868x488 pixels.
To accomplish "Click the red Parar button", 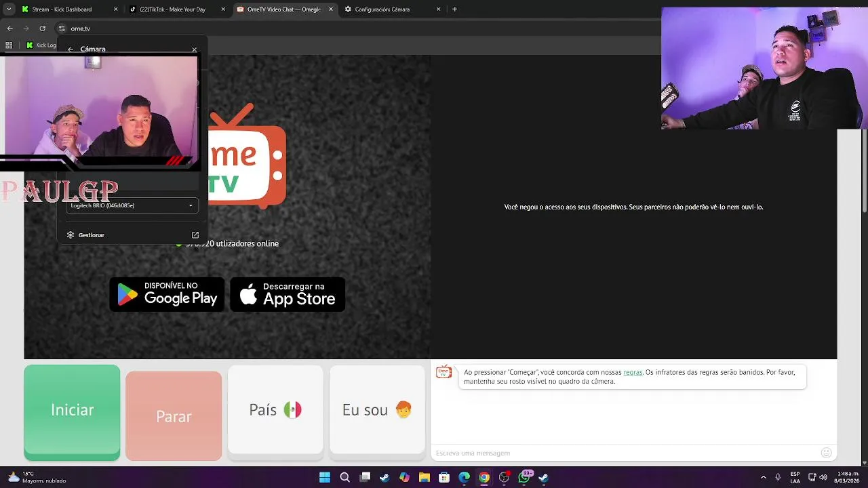I will (x=174, y=416).
